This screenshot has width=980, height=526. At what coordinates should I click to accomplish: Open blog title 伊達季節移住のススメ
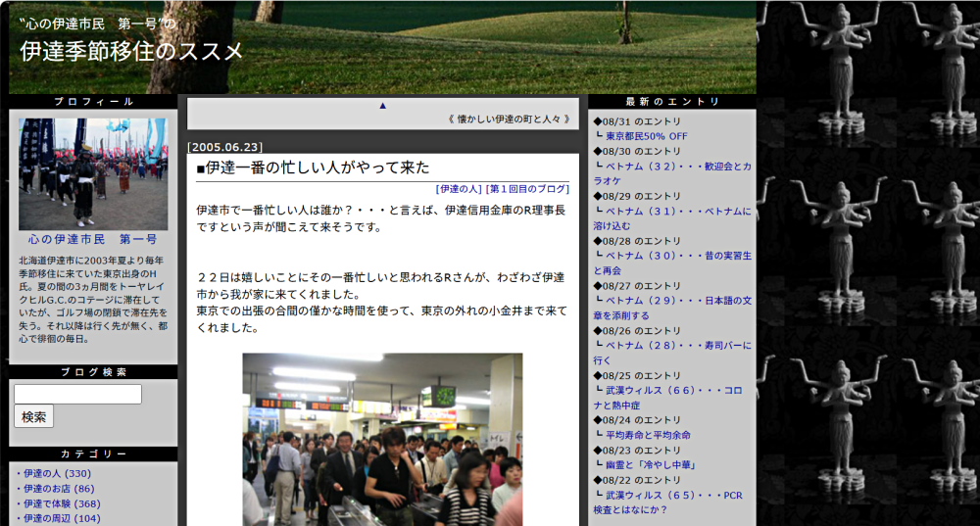click(x=132, y=52)
